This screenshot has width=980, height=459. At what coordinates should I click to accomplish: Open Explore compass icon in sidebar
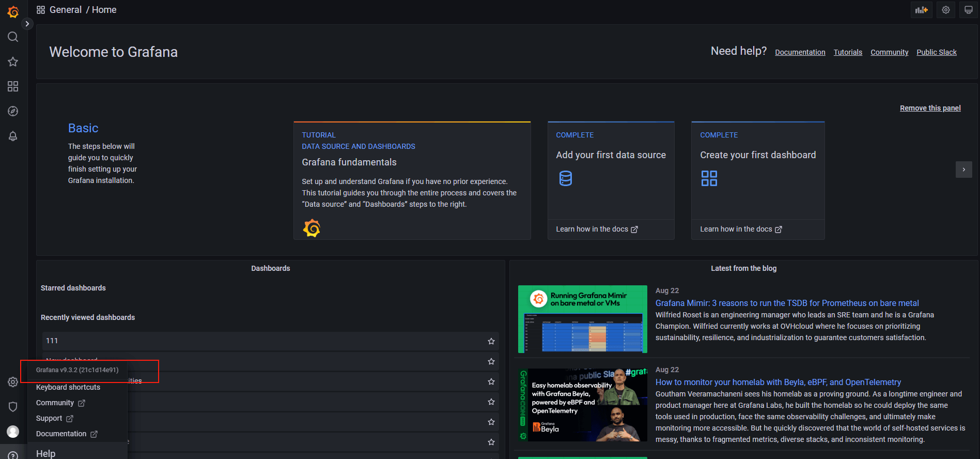pyautogui.click(x=13, y=111)
